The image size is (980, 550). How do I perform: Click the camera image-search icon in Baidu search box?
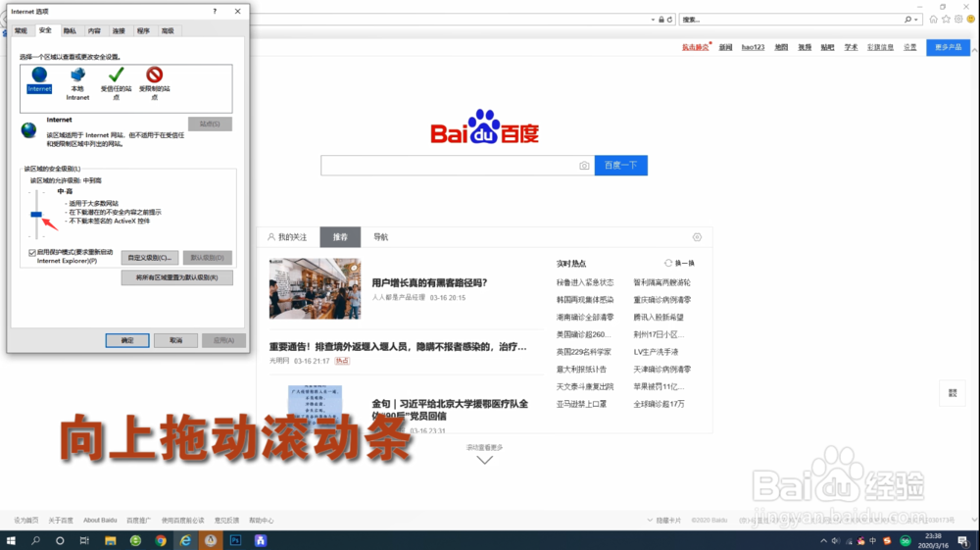coord(584,166)
